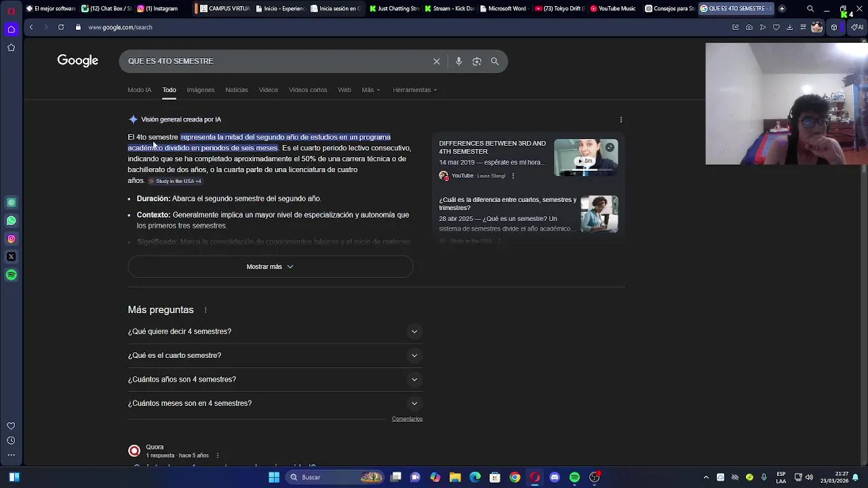Screen dimensions: 868x488
Task: Open the Laura Stangl video thumbnail
Action: (x=586, y=158)
